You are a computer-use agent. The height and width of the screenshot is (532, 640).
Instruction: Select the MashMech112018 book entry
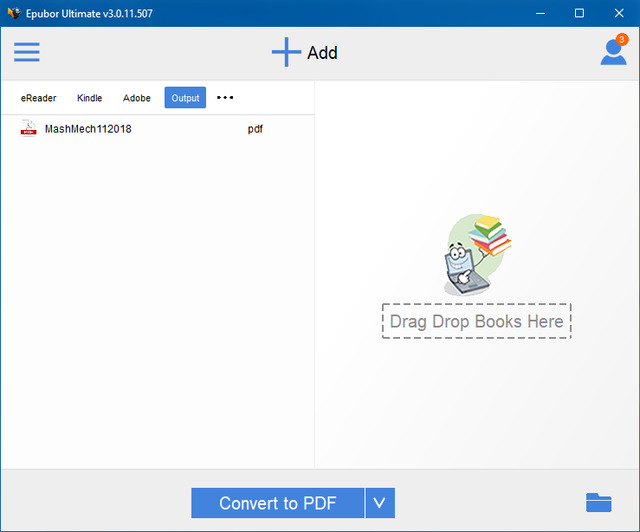tap(88, 129)
